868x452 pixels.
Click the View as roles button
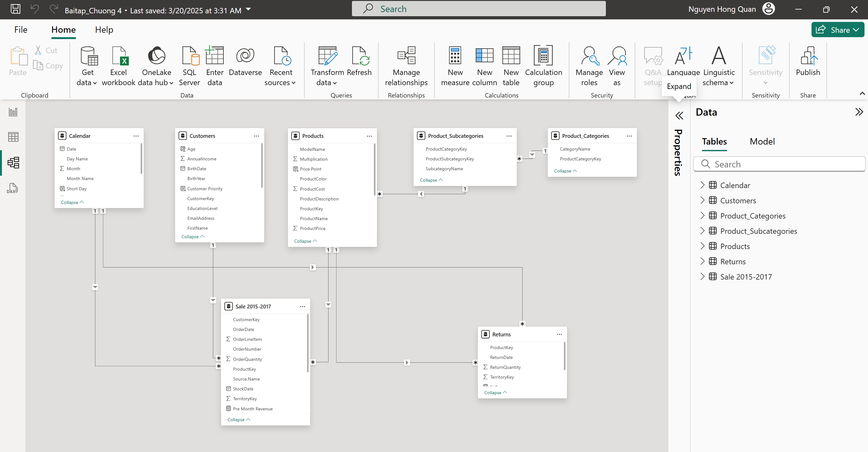[x=617, y=66]
